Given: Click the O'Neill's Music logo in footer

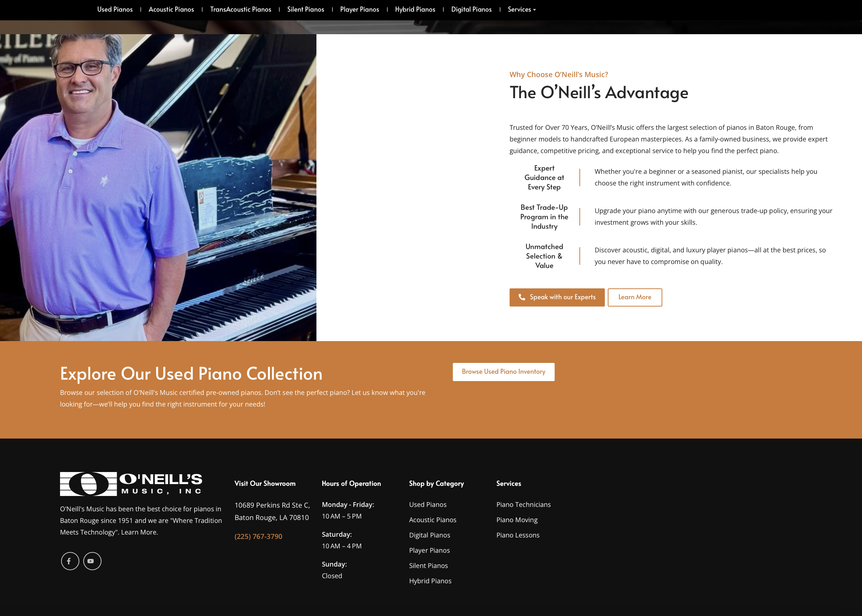Looking at the screenshot, I should pos(130,483).
